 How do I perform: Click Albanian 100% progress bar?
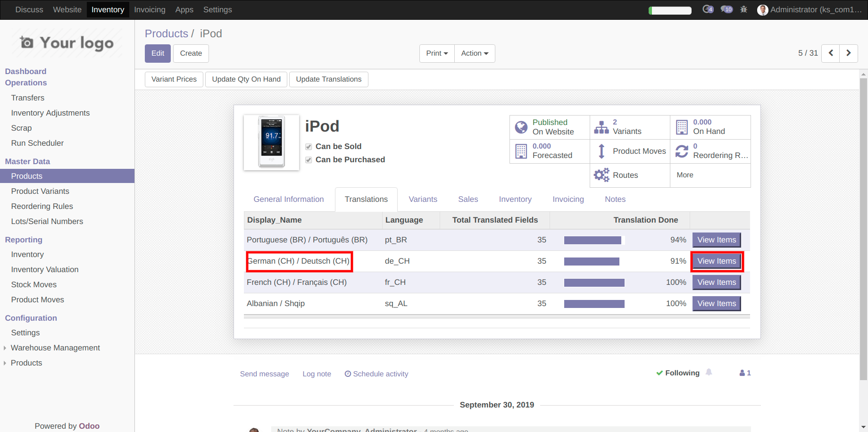594,304
